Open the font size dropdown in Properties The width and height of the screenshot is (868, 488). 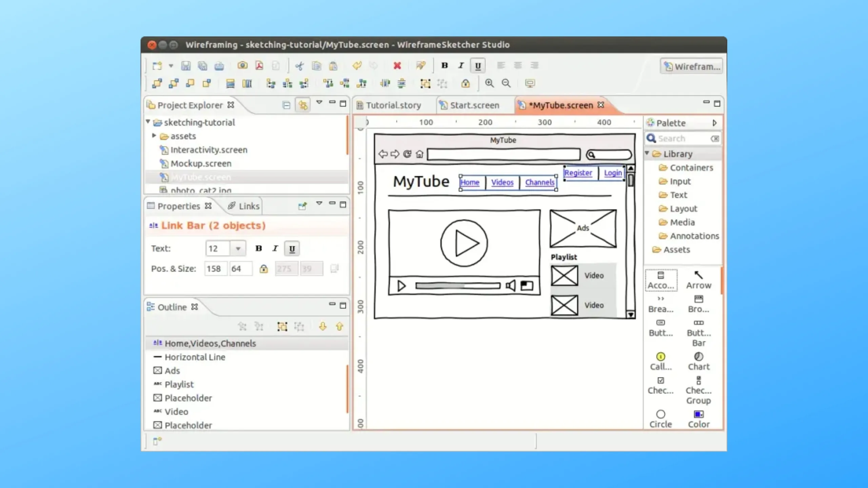[x=238, y=249]
